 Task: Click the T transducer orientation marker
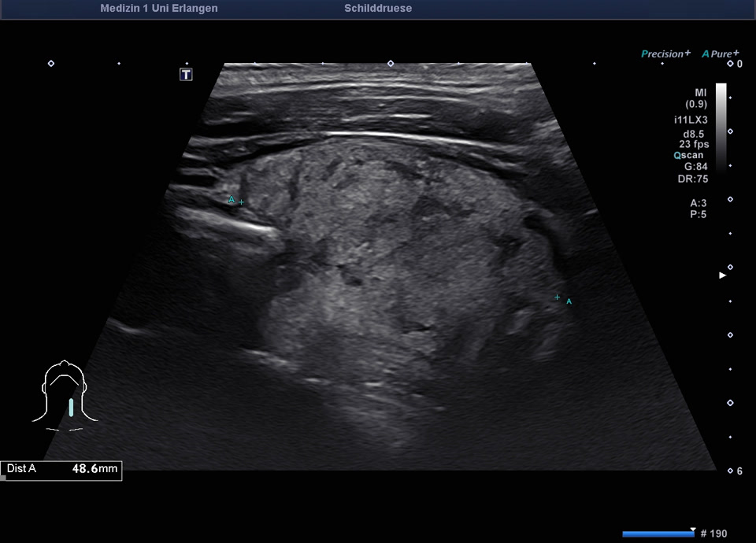click(x=186, y=75)
